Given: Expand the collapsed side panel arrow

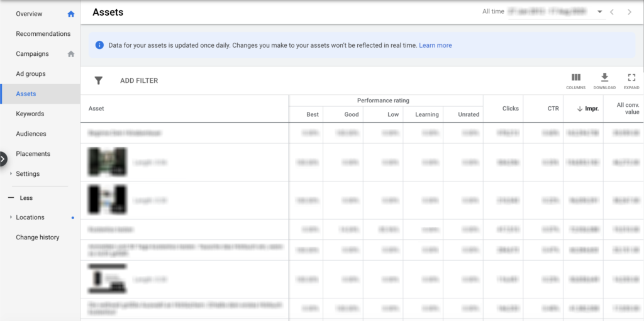Looking at the screenshot, I should click(x=3, y=159).
